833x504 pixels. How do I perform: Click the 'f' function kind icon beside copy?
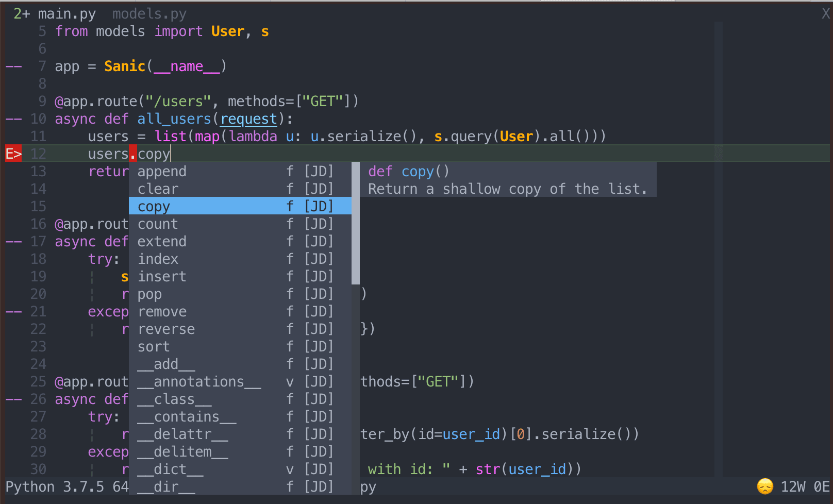(x=289, y=206)
